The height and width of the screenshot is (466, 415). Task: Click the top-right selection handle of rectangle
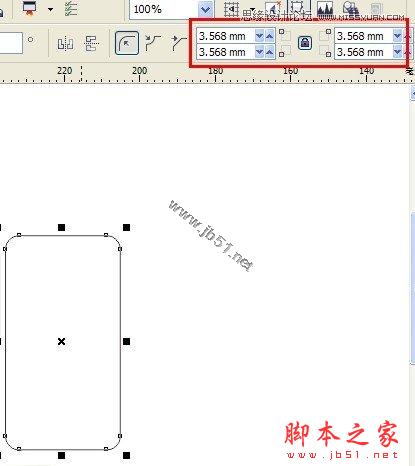pos(126,227)
